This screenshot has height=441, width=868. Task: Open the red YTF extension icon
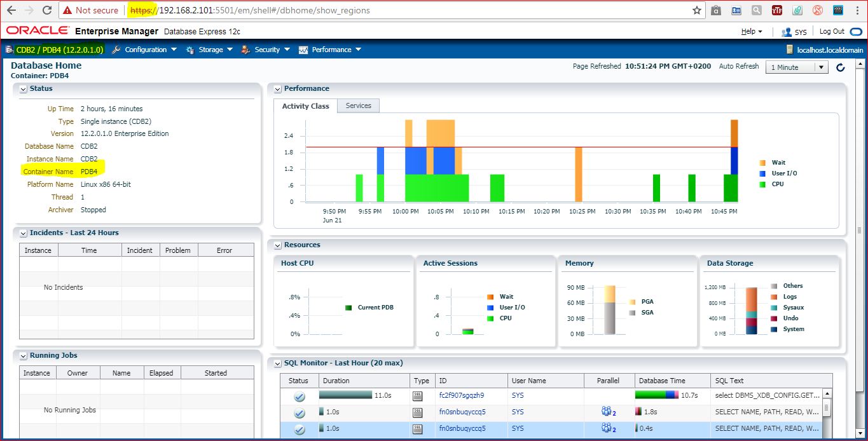777,10
